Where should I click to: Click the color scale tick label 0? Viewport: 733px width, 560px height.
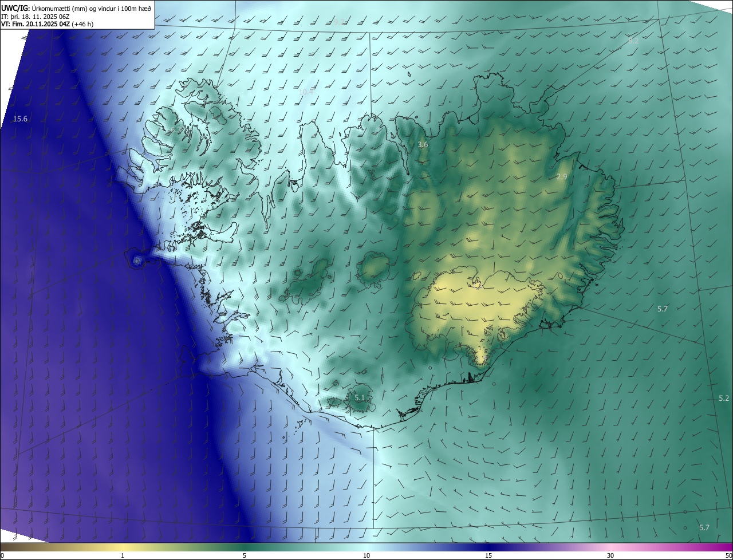pyautogui.click(x=2, y=556)
